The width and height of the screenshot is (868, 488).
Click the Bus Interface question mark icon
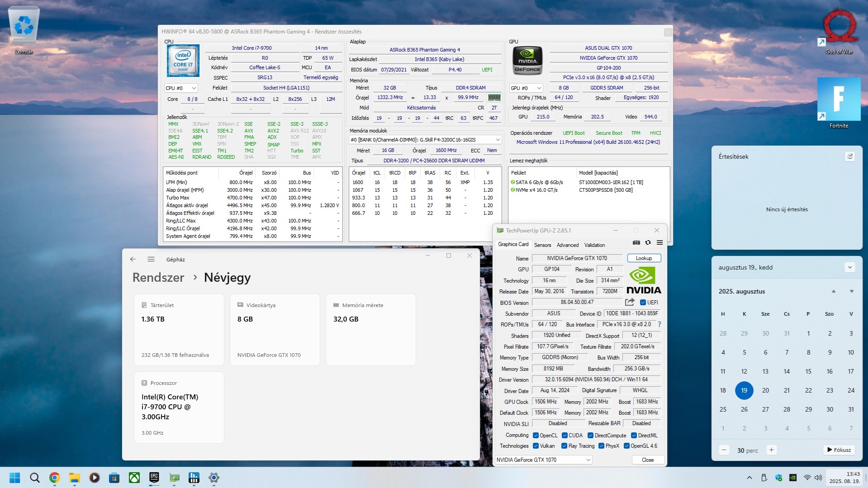659,324
